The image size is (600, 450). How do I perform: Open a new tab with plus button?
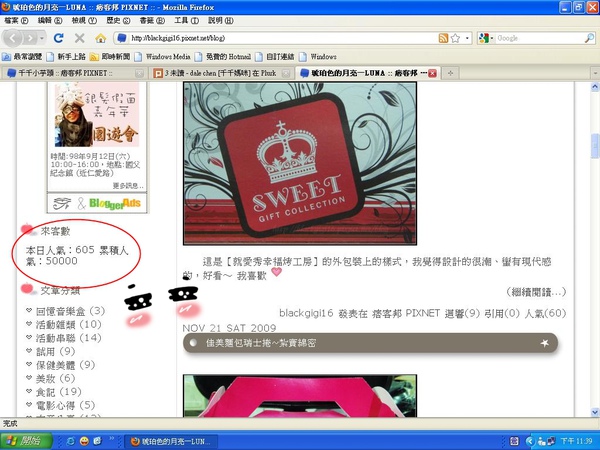[450, 73]
